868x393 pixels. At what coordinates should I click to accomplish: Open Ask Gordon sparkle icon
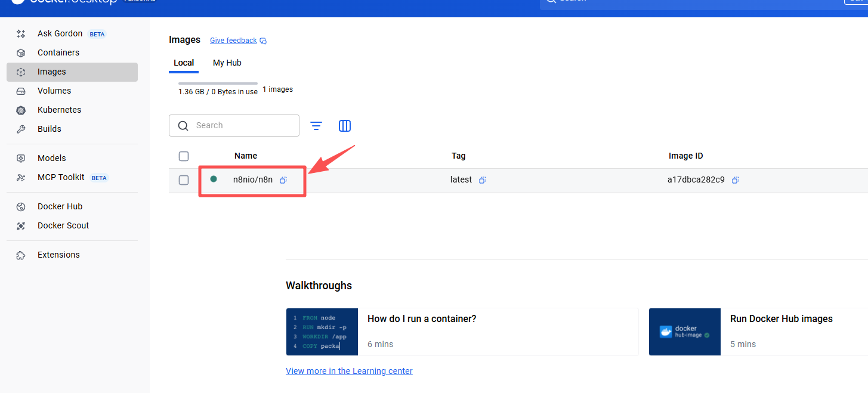21,34
